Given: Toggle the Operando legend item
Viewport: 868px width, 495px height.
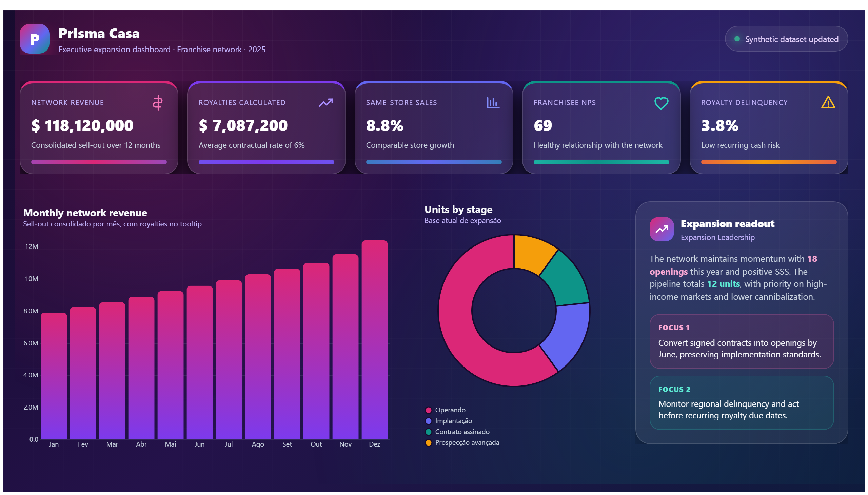Looking at the screenshot, I should (446, 410).
